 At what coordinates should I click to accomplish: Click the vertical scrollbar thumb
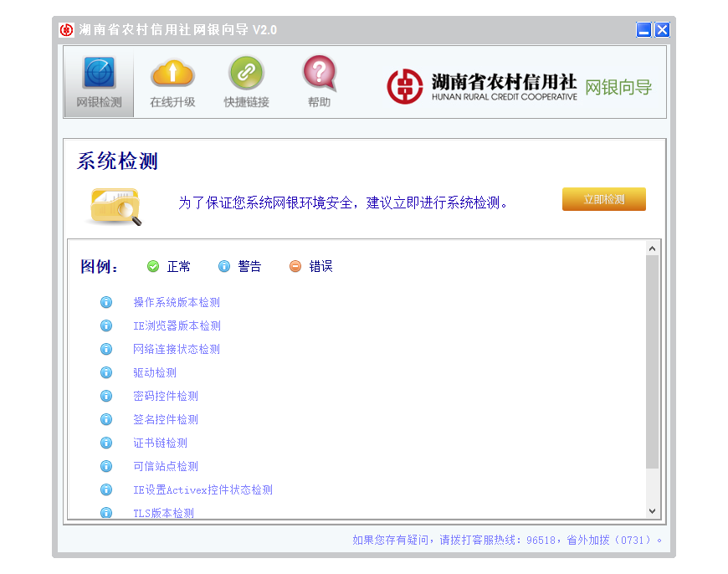tap(653, 360)
